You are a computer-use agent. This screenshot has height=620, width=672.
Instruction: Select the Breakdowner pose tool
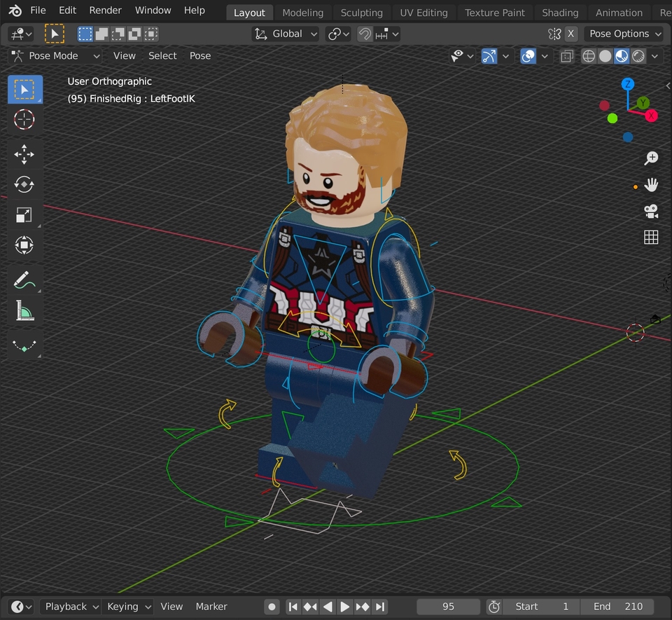(x=24, y=345)
